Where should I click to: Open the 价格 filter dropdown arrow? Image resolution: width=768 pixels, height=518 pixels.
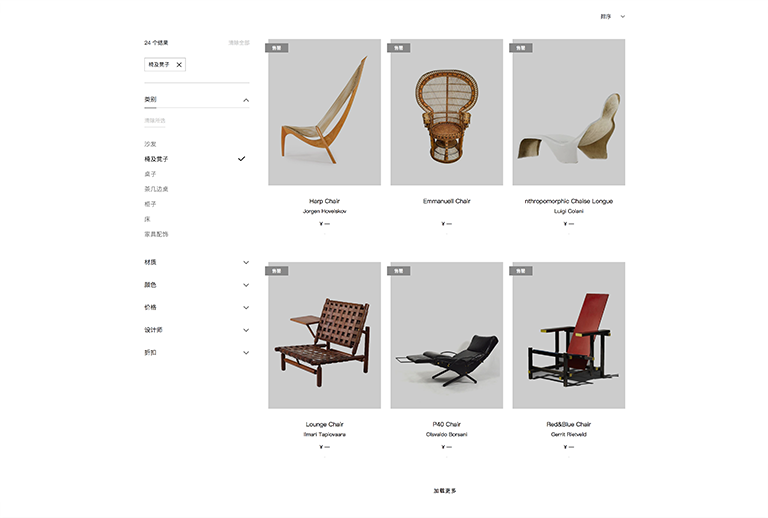(x=246, y=307)
